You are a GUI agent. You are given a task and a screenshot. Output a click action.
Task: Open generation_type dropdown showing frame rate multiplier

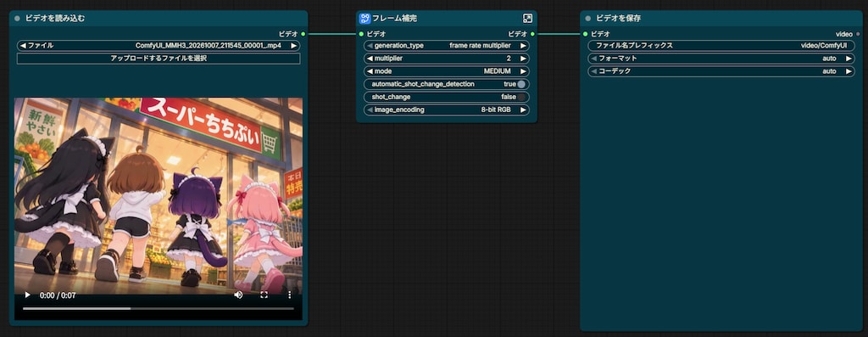tap(446, 46)
